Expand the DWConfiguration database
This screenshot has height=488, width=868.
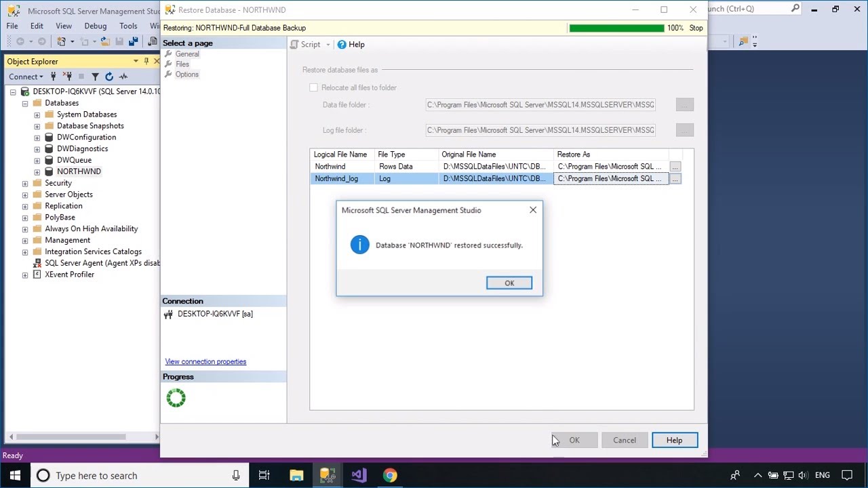[x=37, y=138]
